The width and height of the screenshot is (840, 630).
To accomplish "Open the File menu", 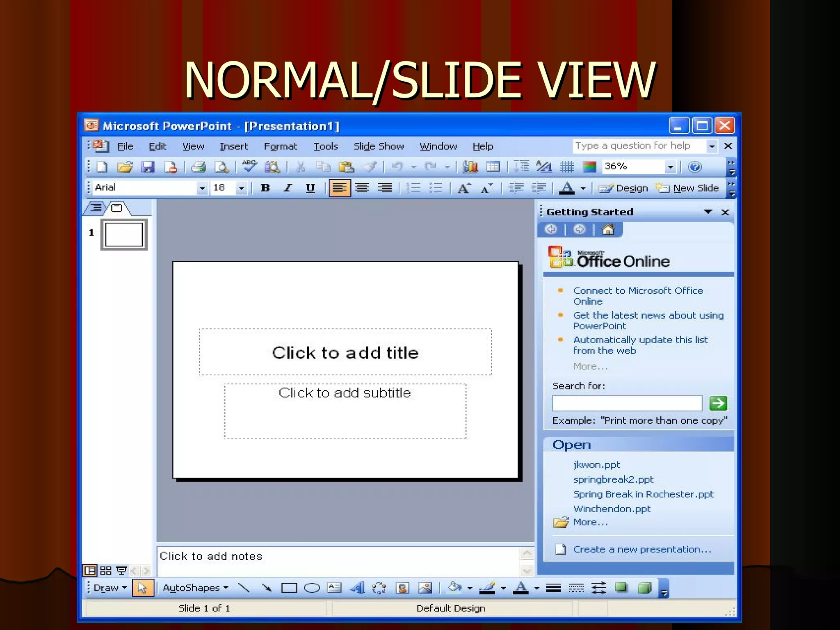I will 125,146.
